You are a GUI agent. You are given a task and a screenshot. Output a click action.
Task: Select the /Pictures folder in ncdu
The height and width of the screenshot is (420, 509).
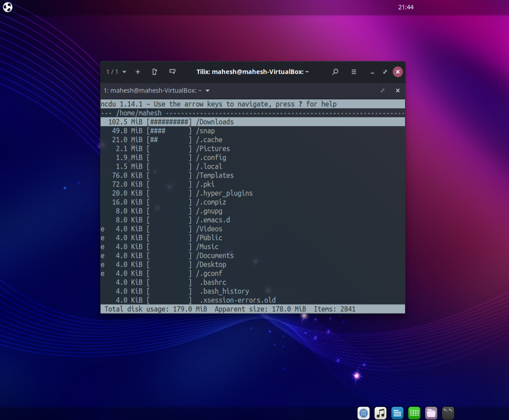pos(213,148)
